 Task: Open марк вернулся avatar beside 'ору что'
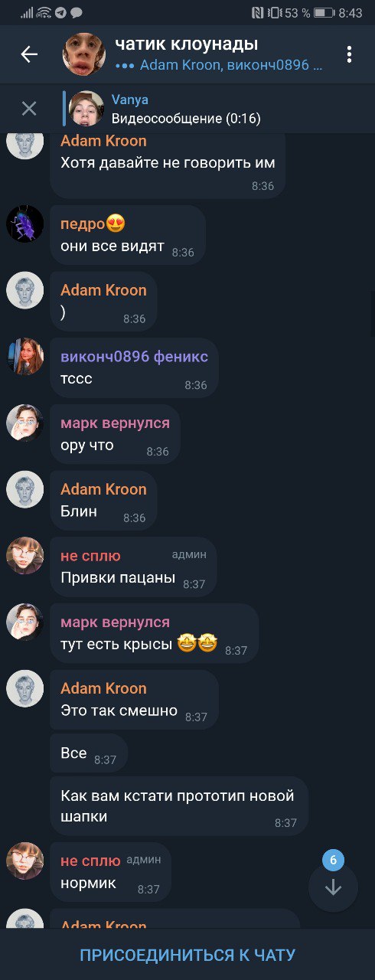(25, 423)
